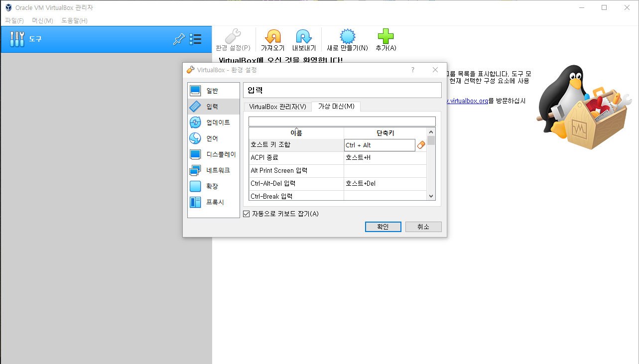
Task: Click the shortcut list scrollbar down arrow
Action: click(431, 196)
